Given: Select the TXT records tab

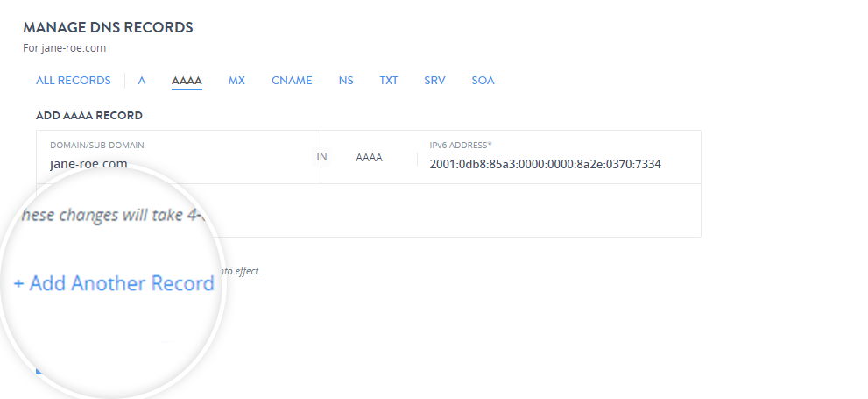Looking at the screenshot, I should (388, 81).
